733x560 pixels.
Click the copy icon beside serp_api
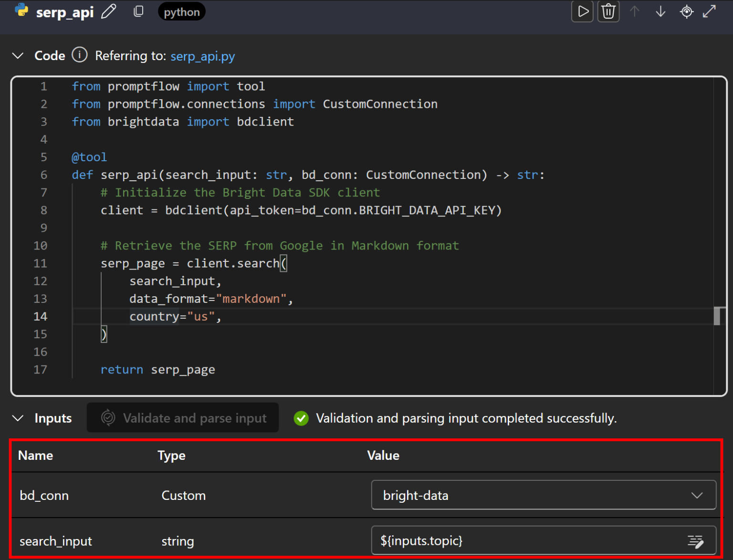coord(138,11)
